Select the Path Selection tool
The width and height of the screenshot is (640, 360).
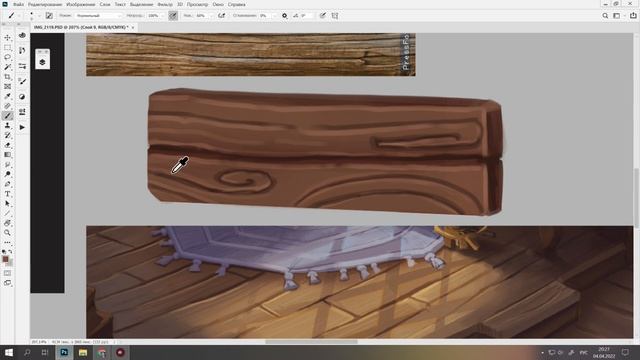[x=7, y=204]
